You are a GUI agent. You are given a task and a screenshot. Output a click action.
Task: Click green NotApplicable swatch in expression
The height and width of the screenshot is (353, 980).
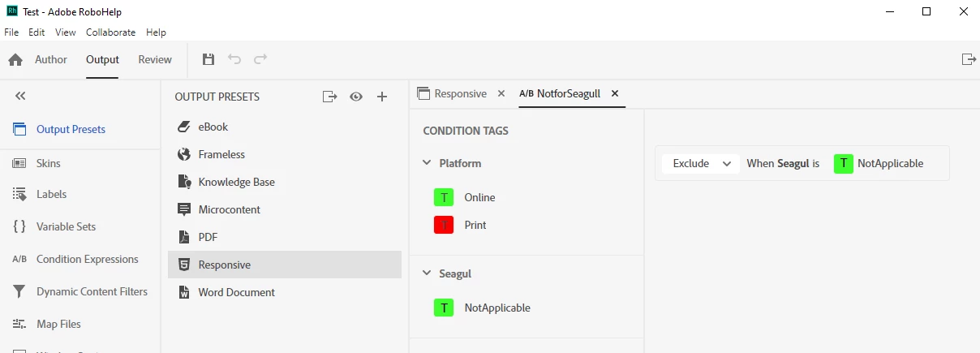tap(844, 163)
